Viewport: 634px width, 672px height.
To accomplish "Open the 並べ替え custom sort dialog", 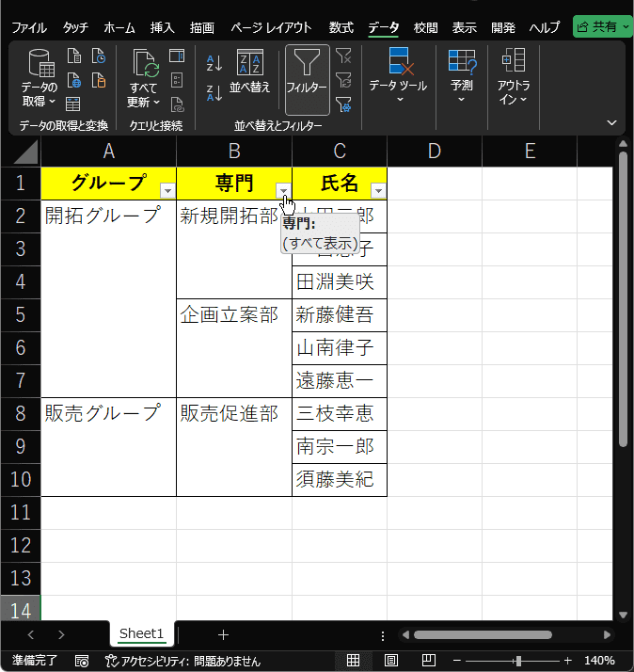I will [x=250, y=72].
